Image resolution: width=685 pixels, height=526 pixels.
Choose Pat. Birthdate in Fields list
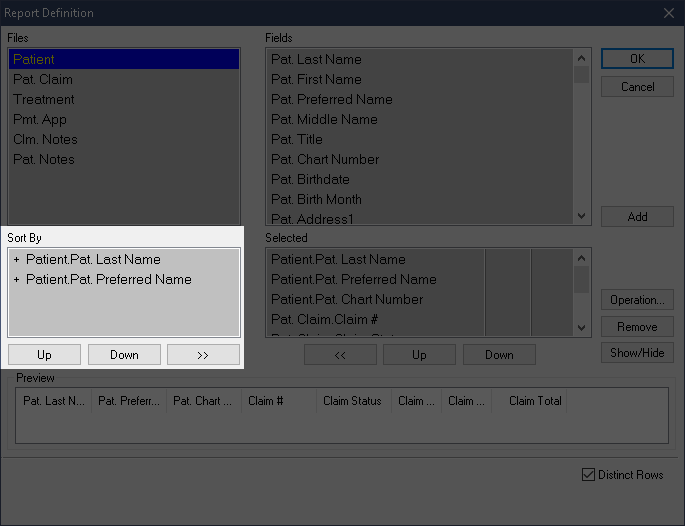pyautogui.click(x=310, y=180)
